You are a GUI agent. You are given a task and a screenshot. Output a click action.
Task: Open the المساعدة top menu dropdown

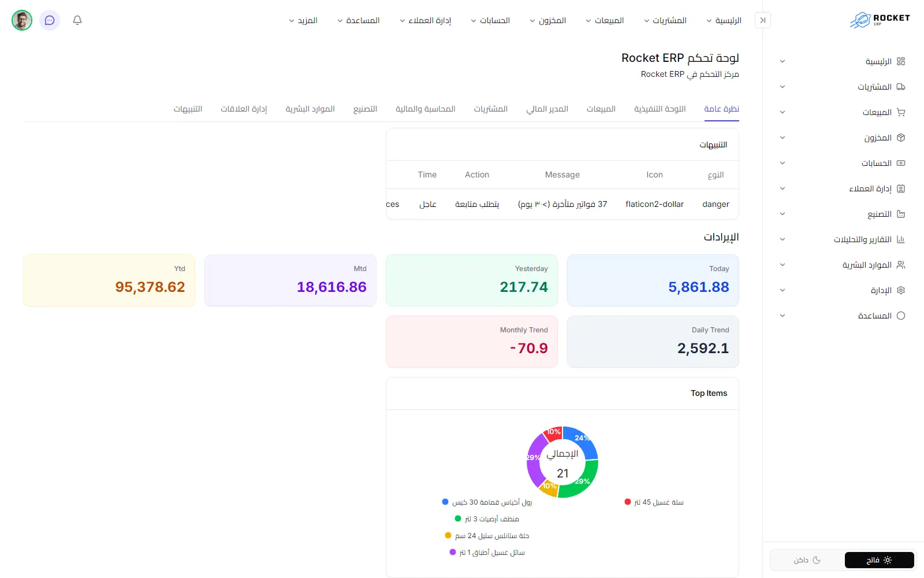[358, 20]
